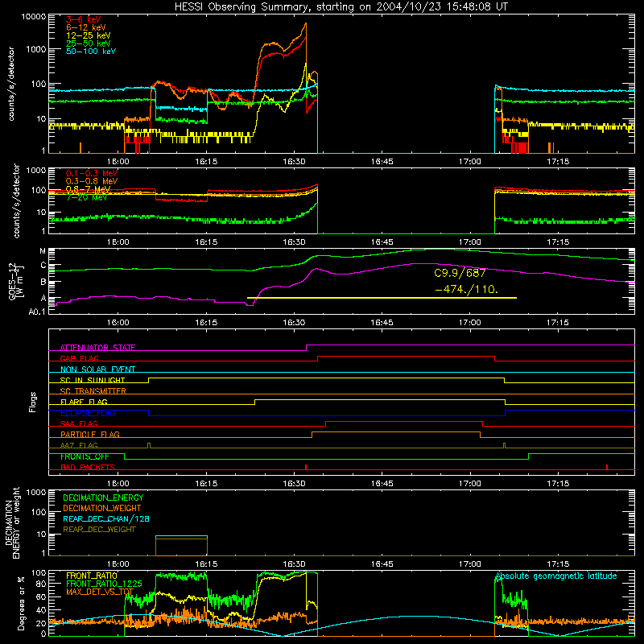
Task: Click the red BAD_PACKETS tick after 17:15
Action: (x=607, y=467)
